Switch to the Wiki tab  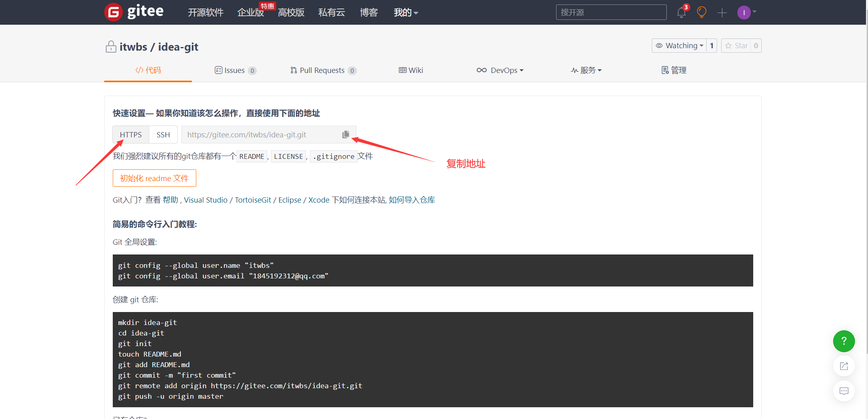point(411,70)
